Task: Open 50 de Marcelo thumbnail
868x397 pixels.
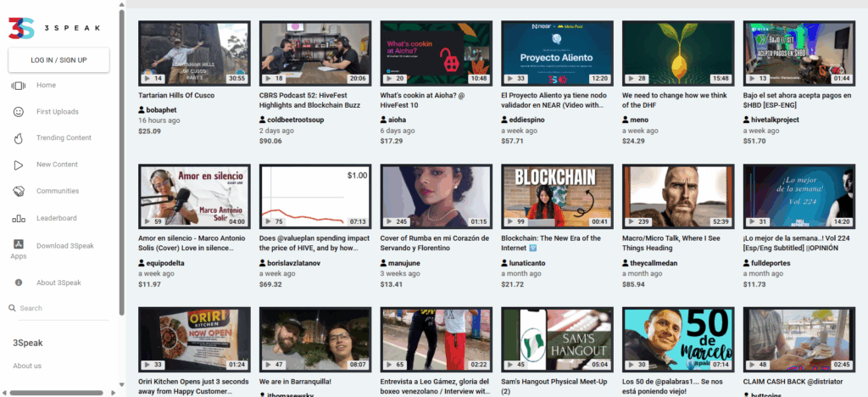Action: [678, 339]
